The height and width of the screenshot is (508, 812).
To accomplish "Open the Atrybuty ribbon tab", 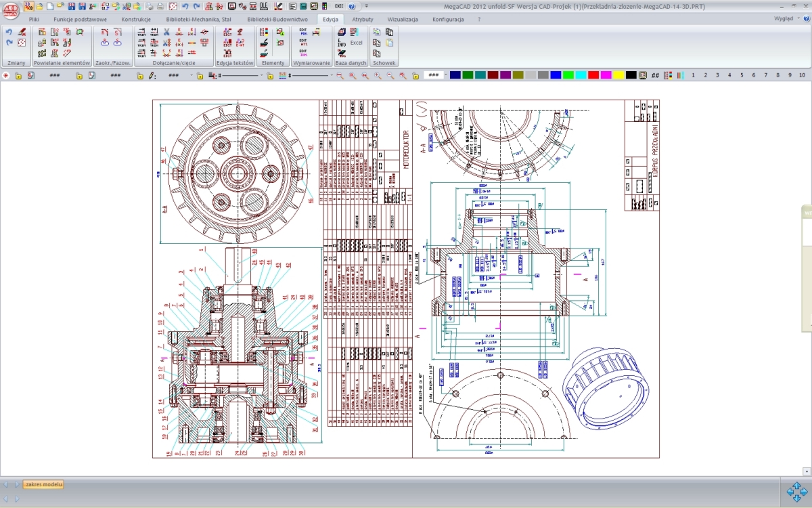I will [x=363, y=20].
